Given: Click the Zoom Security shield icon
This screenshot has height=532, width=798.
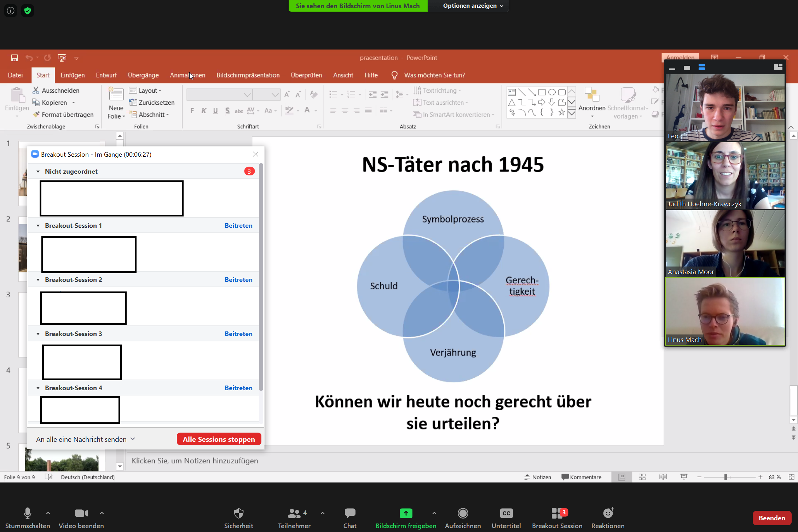Looking at the screenshot, I should click(x=239, y=513).
